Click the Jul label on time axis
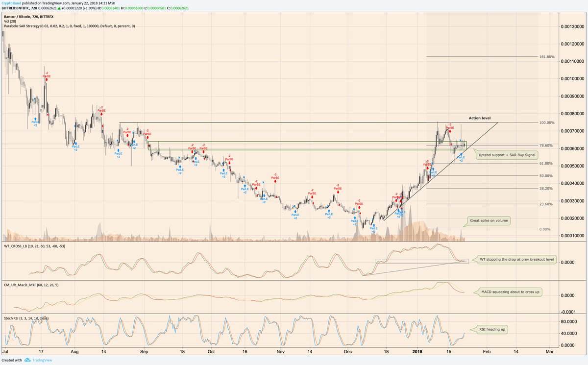This screenshot has height=365, width=588. (5, 352)
